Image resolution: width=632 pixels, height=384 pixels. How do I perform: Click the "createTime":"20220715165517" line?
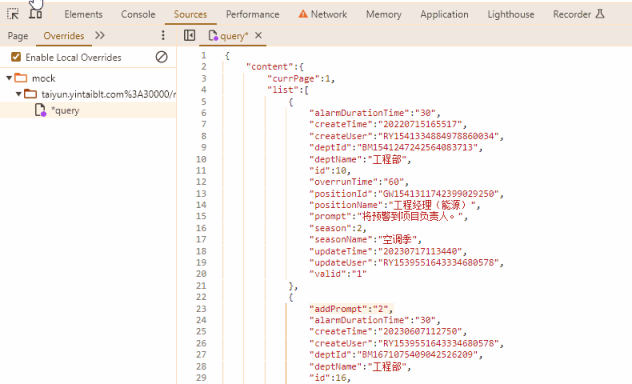[388, 124]
